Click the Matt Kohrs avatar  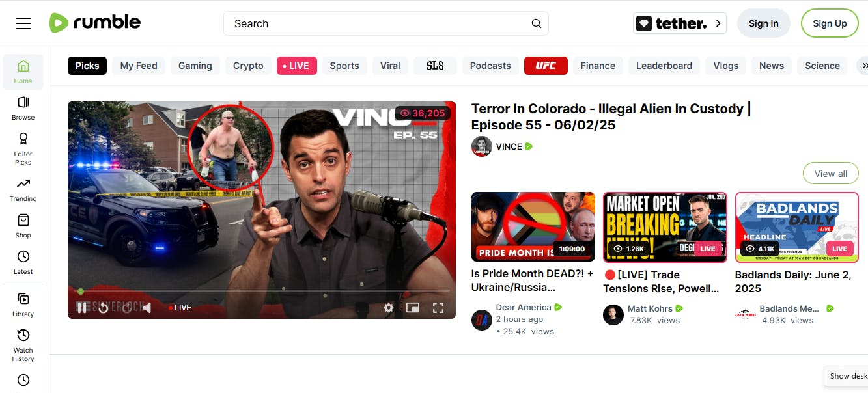coord(613,315)
